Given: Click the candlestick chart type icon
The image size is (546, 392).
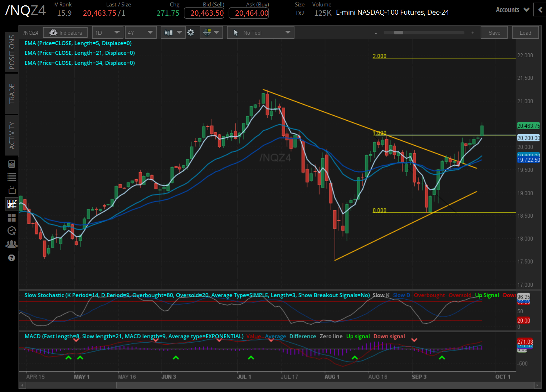Looking at the screenshot, I should click(169, 33).
